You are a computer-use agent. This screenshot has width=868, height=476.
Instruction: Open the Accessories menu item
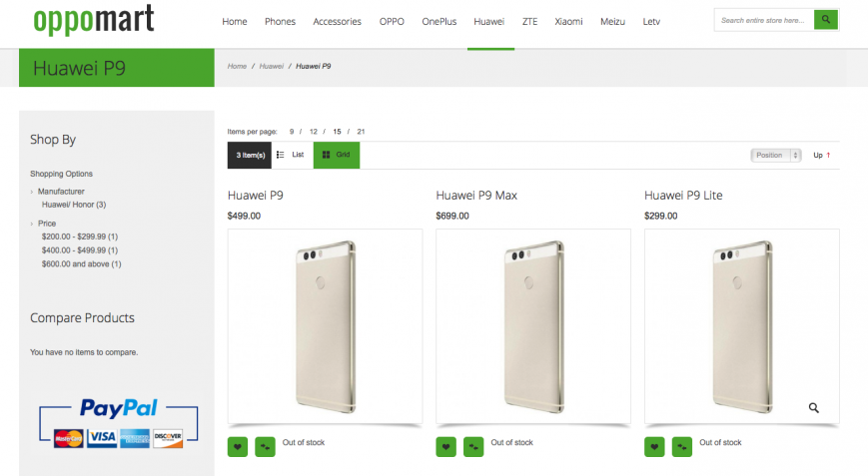click(337, 21)
